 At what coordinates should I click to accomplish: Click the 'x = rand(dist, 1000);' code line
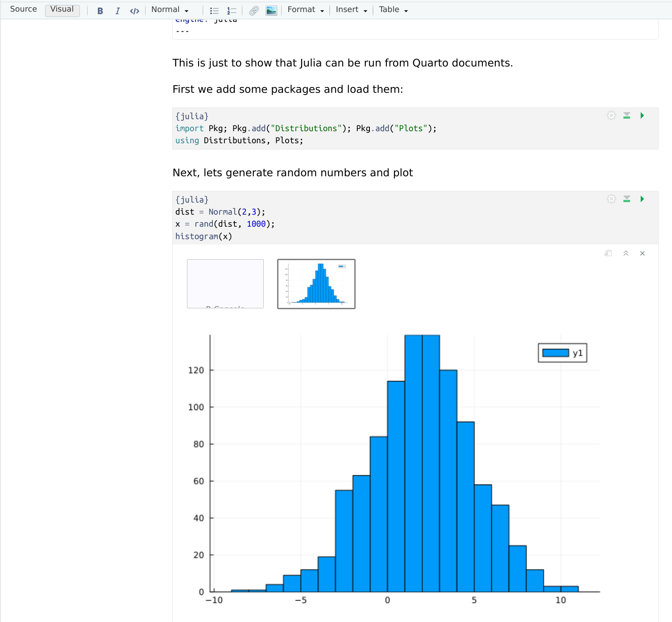(225, 224)
